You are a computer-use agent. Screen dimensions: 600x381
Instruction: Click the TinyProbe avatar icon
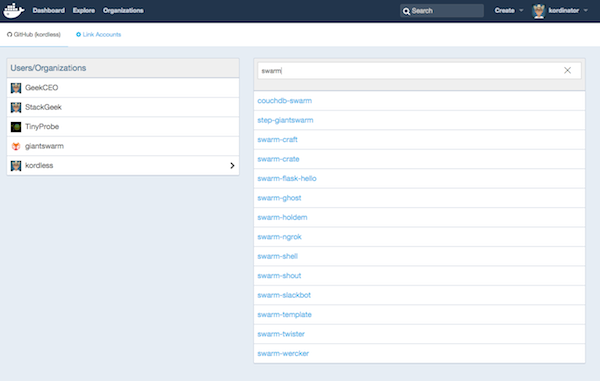click(x=16, y=127)
